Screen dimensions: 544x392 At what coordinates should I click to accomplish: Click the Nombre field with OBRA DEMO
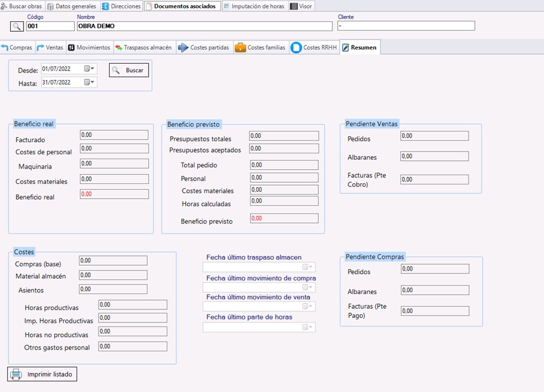204,27
